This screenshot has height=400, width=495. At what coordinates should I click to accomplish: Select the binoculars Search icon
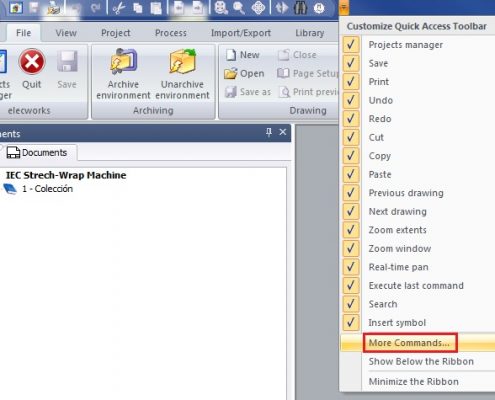click(x=300, y=8)
